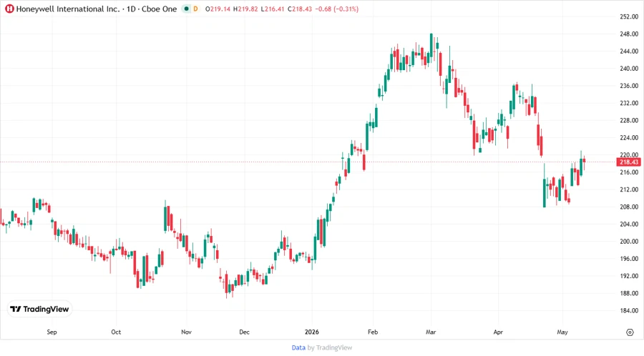Image resolution: width=644 pixels, height=356 pixels.
Task: Select the 208.00 price axis label
Action: coord(629,207)
